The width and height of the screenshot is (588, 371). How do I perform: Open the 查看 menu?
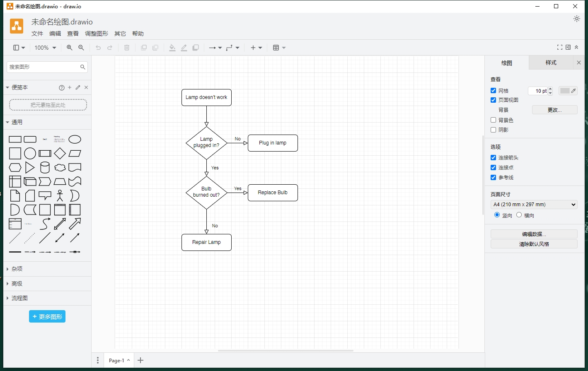[73, 34]
